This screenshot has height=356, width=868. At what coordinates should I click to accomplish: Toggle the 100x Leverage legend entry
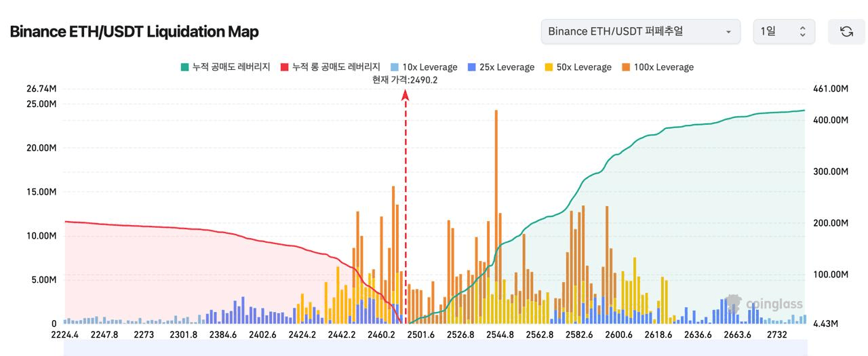coord(657,67)
